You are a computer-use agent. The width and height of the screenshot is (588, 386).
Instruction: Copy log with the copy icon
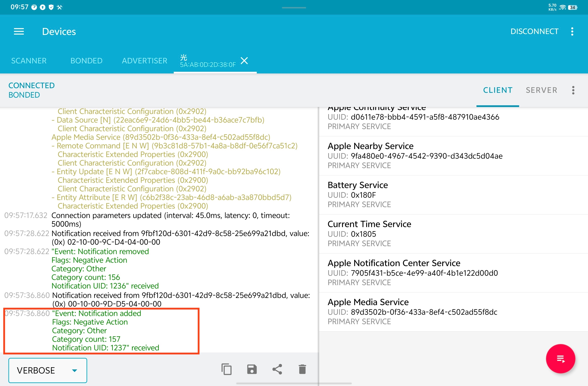[x=226, y=369]
